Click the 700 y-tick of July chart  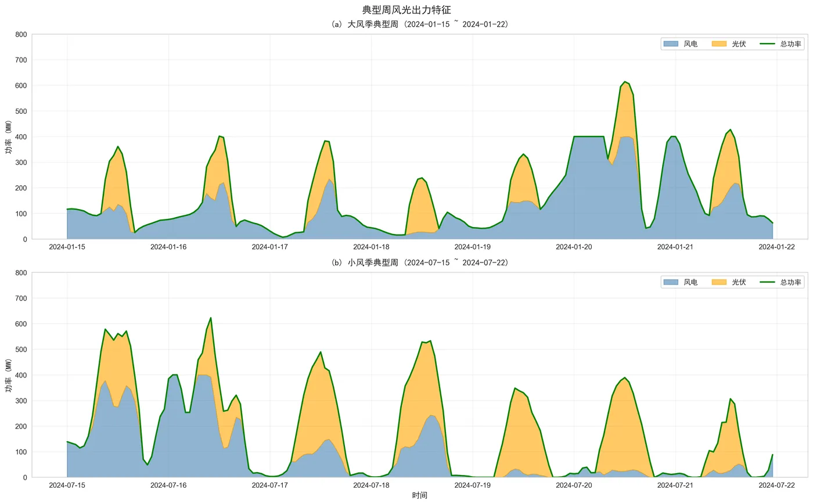(20, 298)
